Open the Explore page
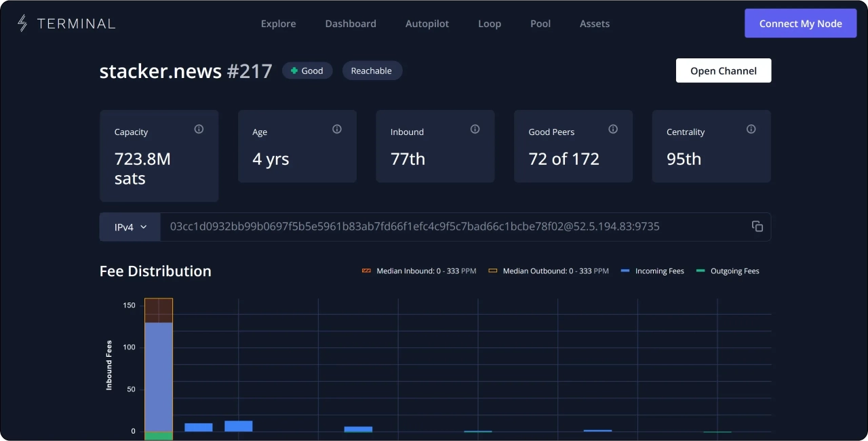Image resolution: width=868 pixels, height=441 pixels. (x=278, y=24)
